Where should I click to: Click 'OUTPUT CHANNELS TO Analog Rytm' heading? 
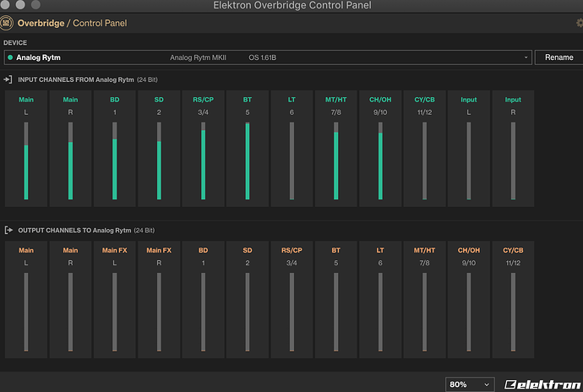click(x=74, y=231)
